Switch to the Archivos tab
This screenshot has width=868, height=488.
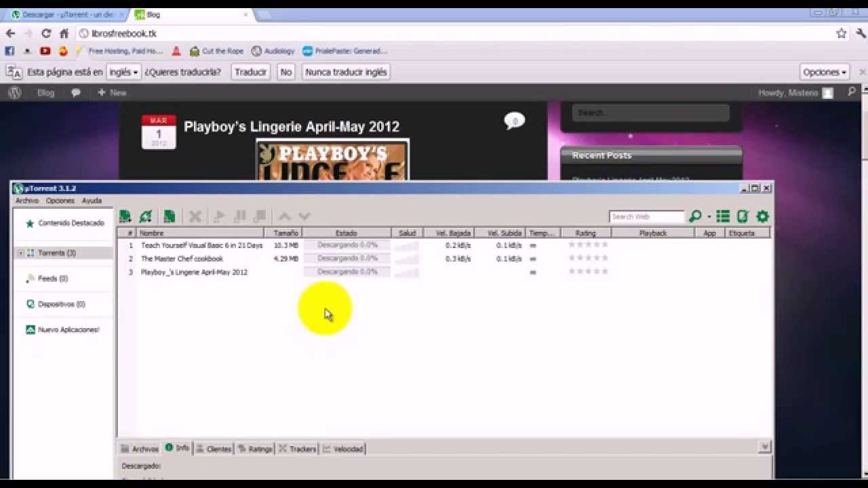coord(140,449)
